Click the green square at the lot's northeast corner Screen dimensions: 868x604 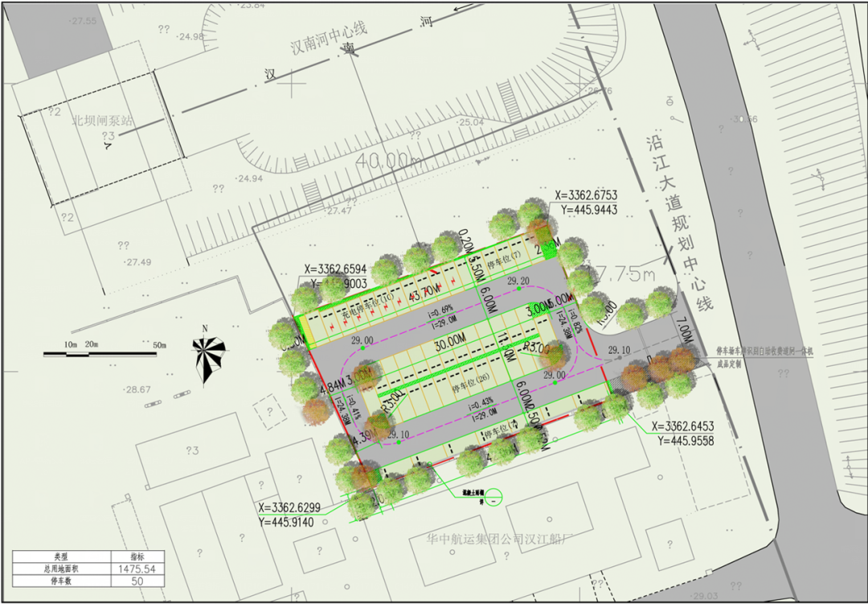point(550,249)
